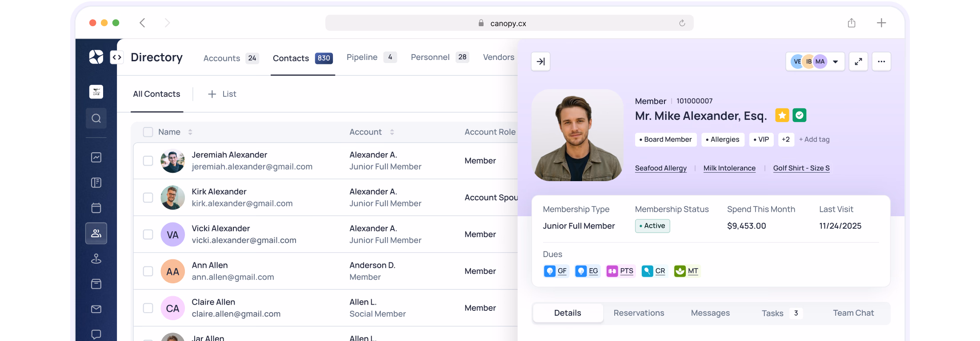Select the contacts people sidebar icon

pyautogui.click(x=96, y=233)
